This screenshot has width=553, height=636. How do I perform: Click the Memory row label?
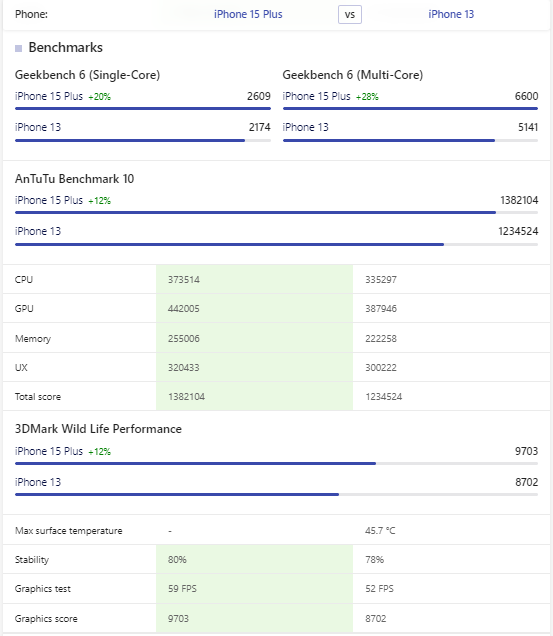[33, 339]
